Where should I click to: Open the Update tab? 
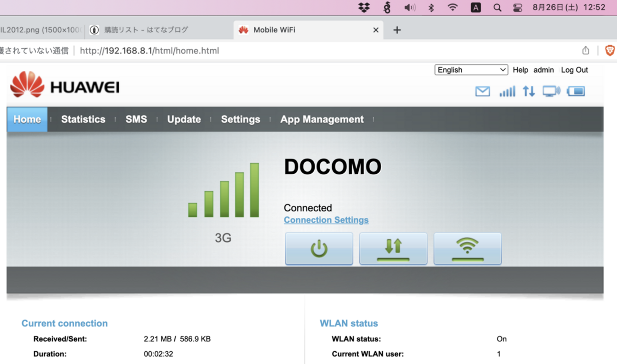184,119
